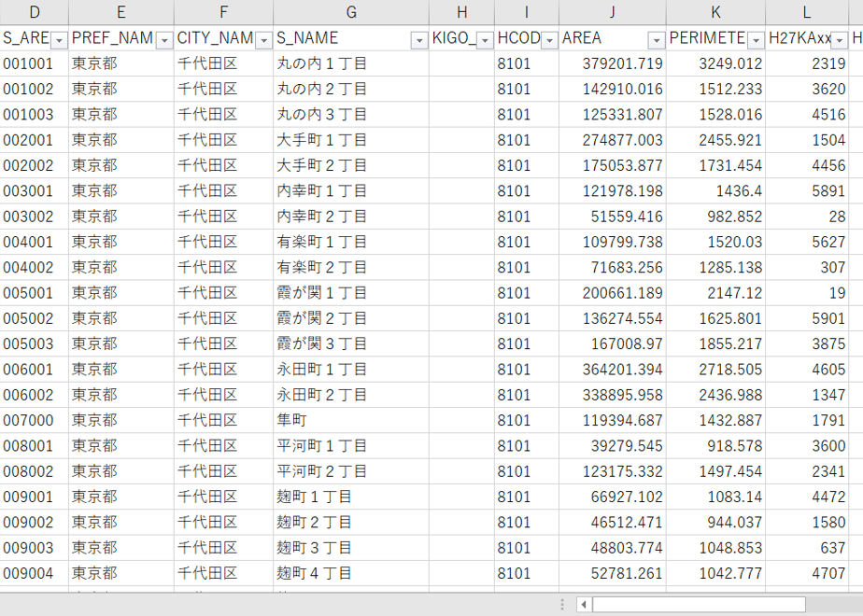Click cell 平河町１丁目
Image resolution: width=863 pixels, height=616 pixels.
pyautogui.click(x=351, y=445)
